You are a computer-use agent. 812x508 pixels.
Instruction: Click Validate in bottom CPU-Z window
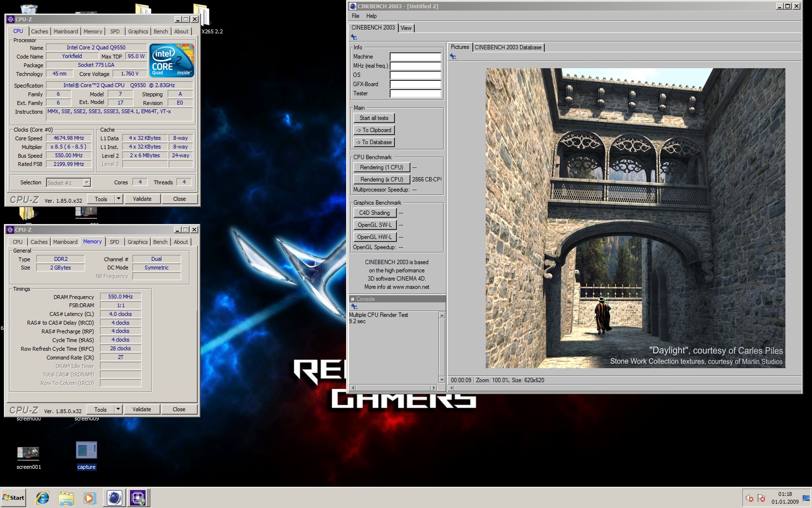[142, 409]
